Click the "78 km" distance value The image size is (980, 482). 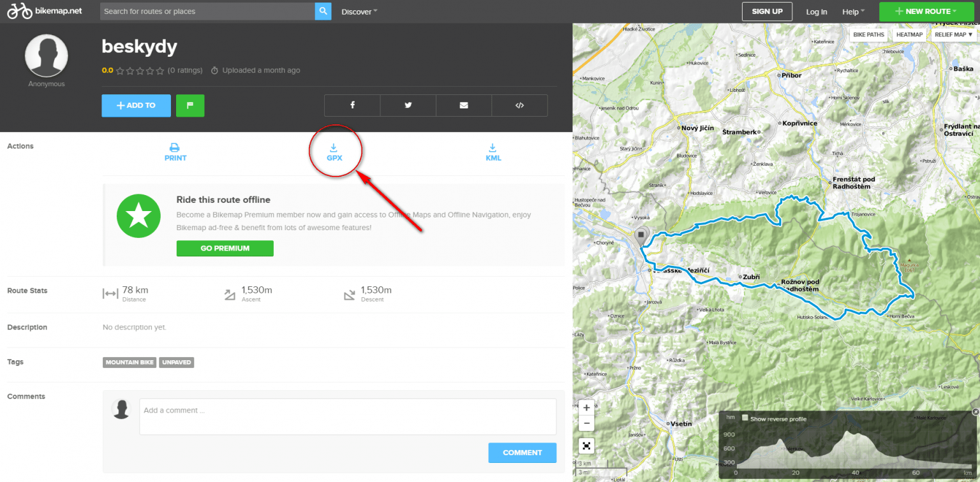point(135,290)
